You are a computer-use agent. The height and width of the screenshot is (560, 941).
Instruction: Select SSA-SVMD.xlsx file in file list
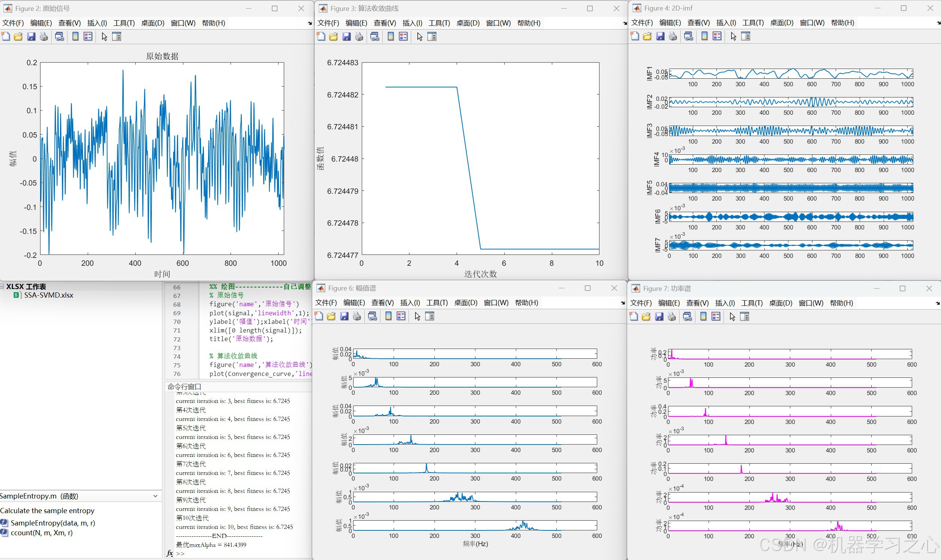(48, 295)
